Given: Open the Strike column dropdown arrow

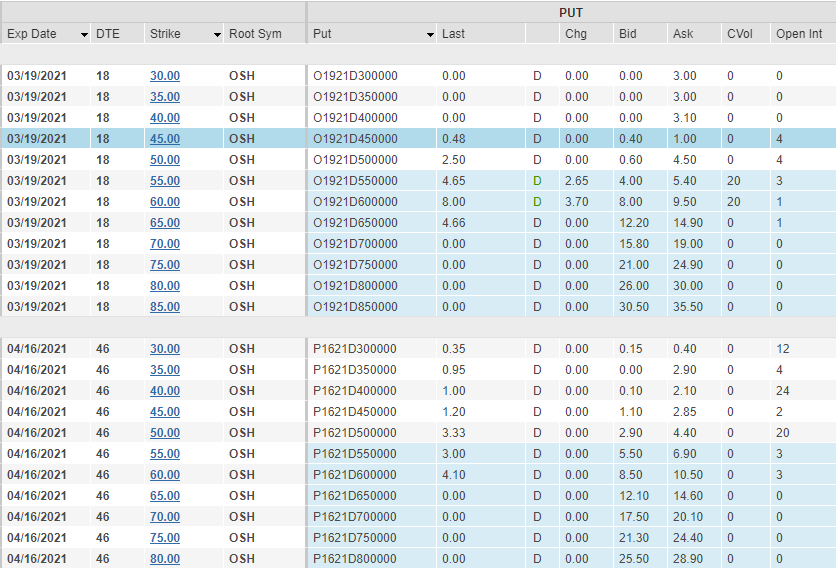Looking at the screenshot, I should [217, 35].
